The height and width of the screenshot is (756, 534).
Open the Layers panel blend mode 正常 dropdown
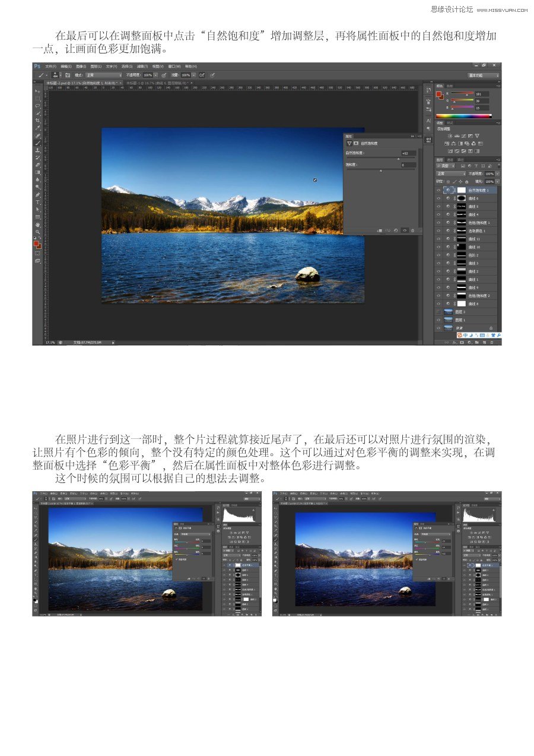point(451,174)
